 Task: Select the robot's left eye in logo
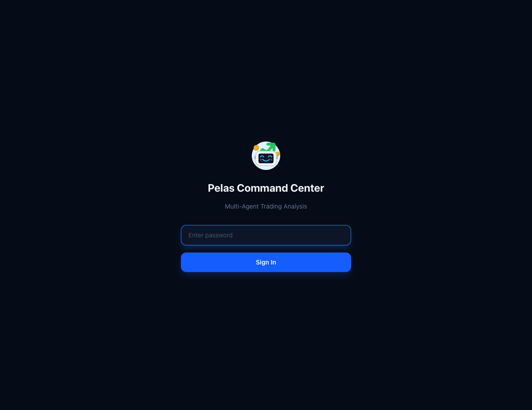pyautogui.click(x=262, y=157)
